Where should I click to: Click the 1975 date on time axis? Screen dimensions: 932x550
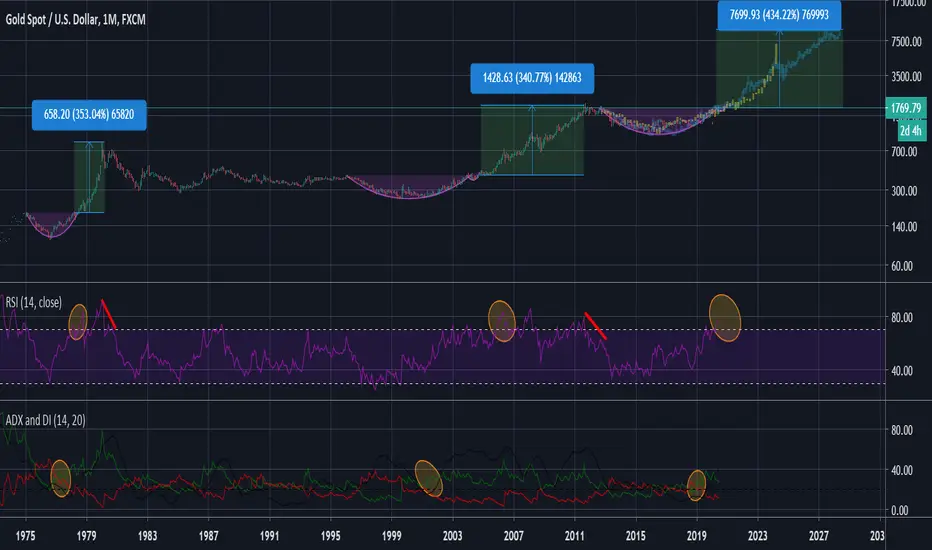(x=26, y=536)
